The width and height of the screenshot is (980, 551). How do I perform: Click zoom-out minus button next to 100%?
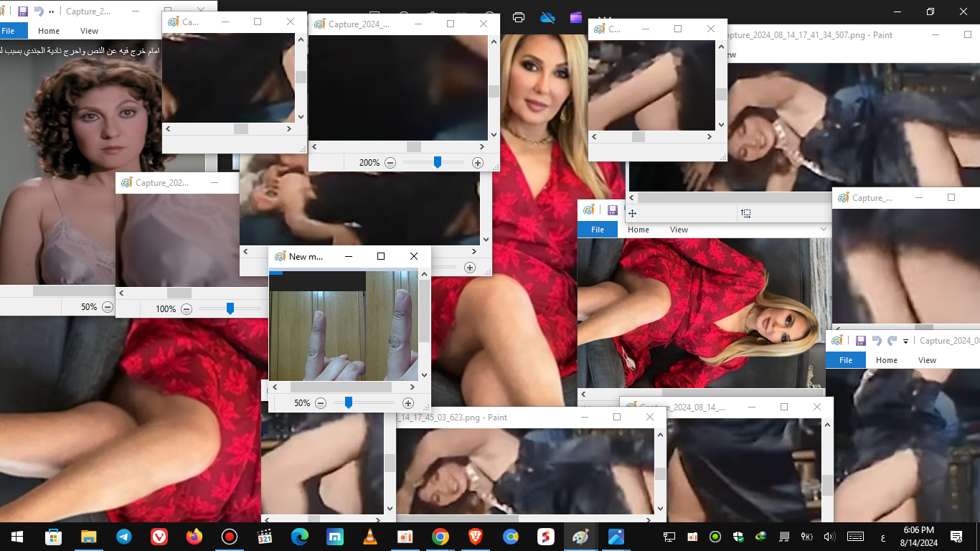(187, 309)
